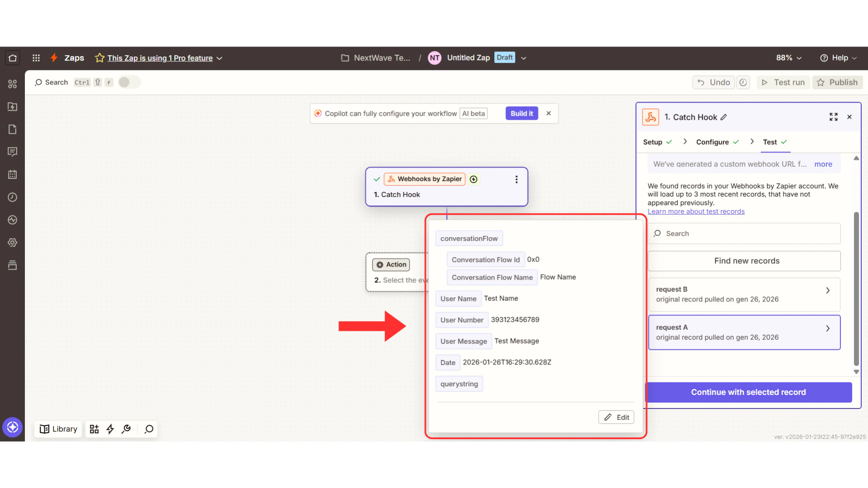Open the Draft status dropdown next to Untitled Zap
This screenshot has width=868, height=488.
523,58
